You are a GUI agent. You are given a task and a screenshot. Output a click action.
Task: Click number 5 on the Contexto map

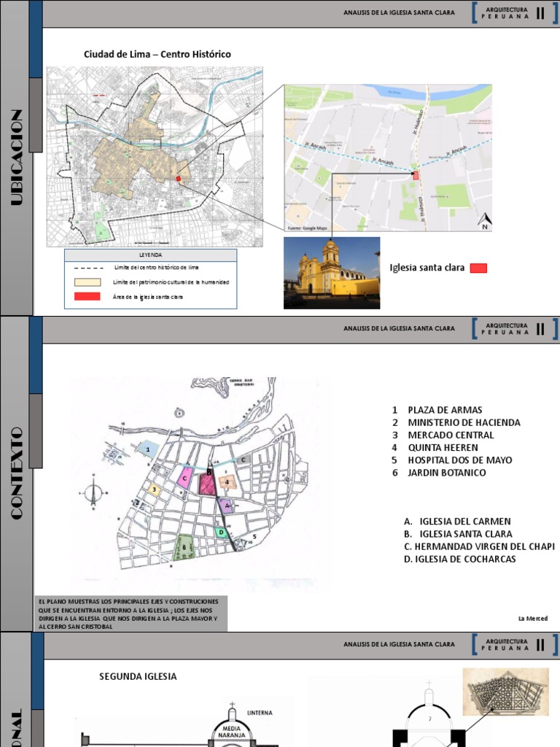point(254,537)
